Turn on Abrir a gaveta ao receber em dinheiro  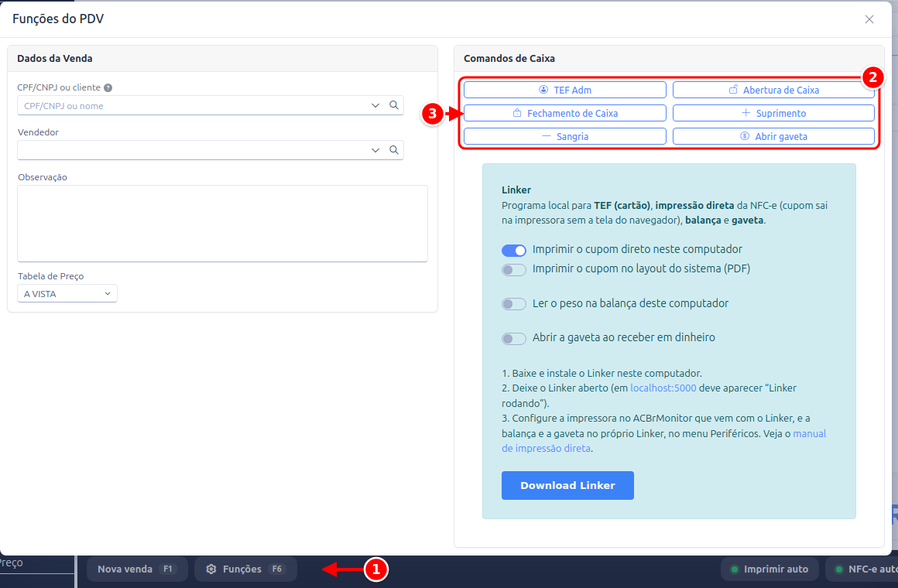pyautogui.click(x=514, y=338)
